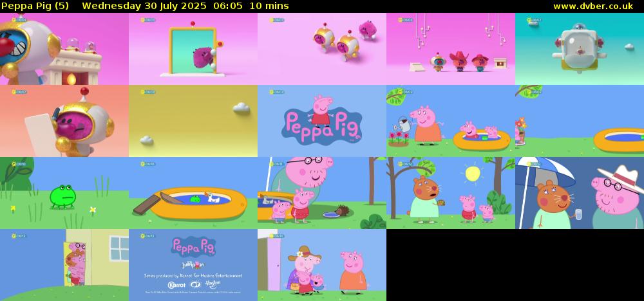Click channel logo on frog thumbnail
This screenshot has width=644, height=301.
(19, 164)
